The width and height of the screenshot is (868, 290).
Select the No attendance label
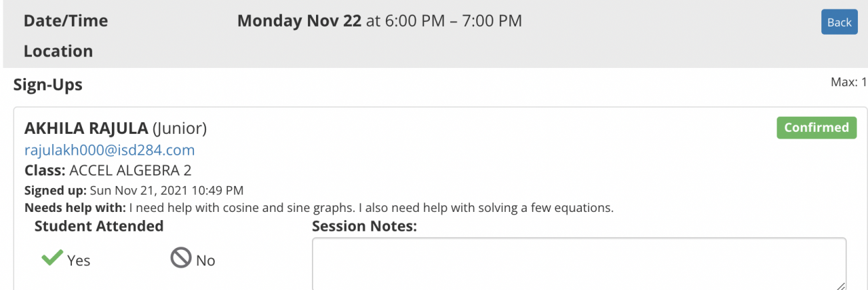click(x=205, y=260)
